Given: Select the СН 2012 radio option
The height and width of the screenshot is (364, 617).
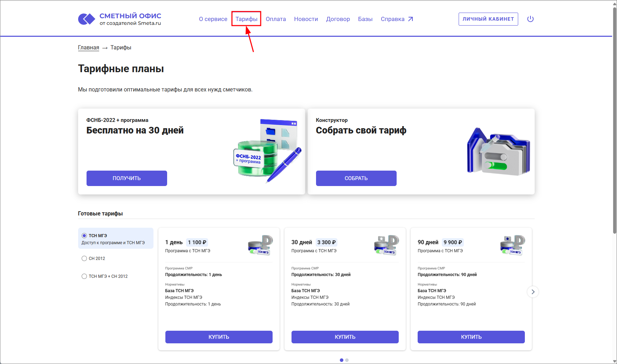Looking at the screenshot, I should [x=84, y=259].
